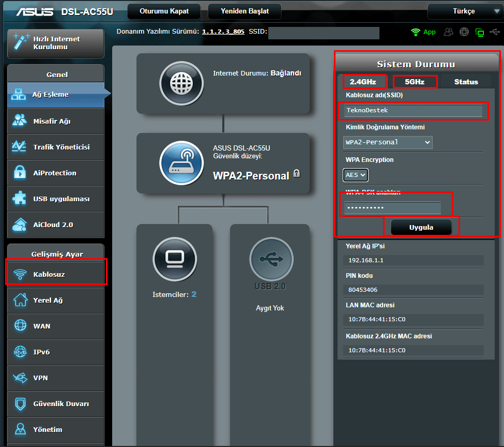Open the clients computer icon
This screenshot has width=504, height=447.
(175, 258)
